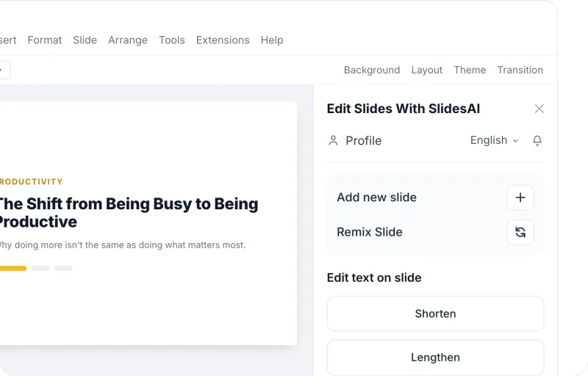Click the PRODUCTIVITY label on slide
The image size is (588, 376).
(32, 181)
